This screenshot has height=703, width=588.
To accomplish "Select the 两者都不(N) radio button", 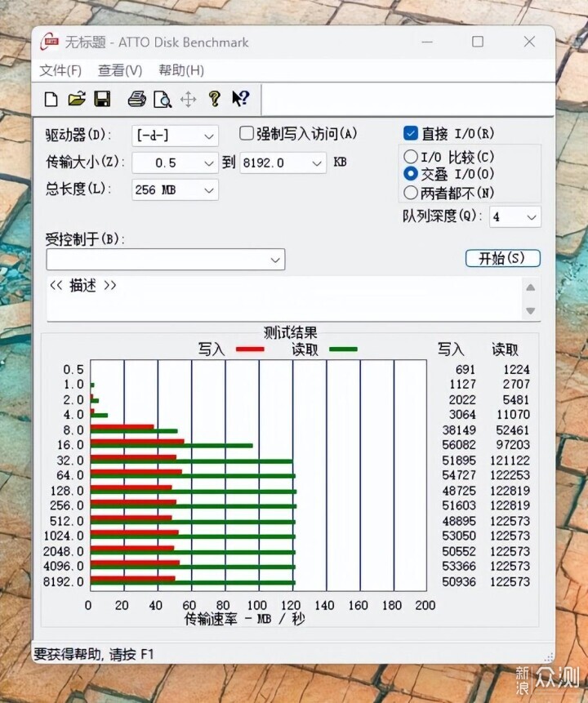I will tap(411, 193).
